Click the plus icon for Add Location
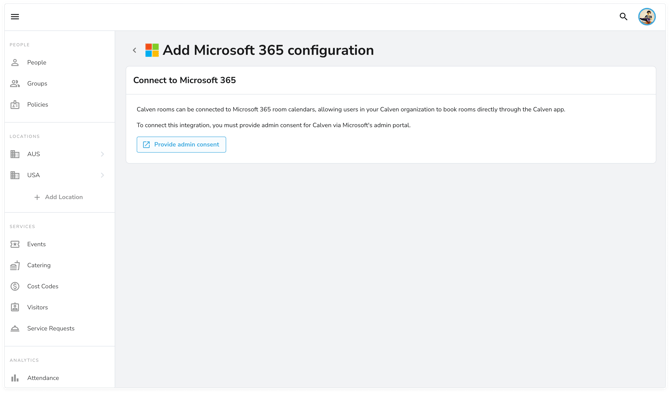The height and width of the screenshot is (393, 670). pyautogui.click(x=37, y=197)
